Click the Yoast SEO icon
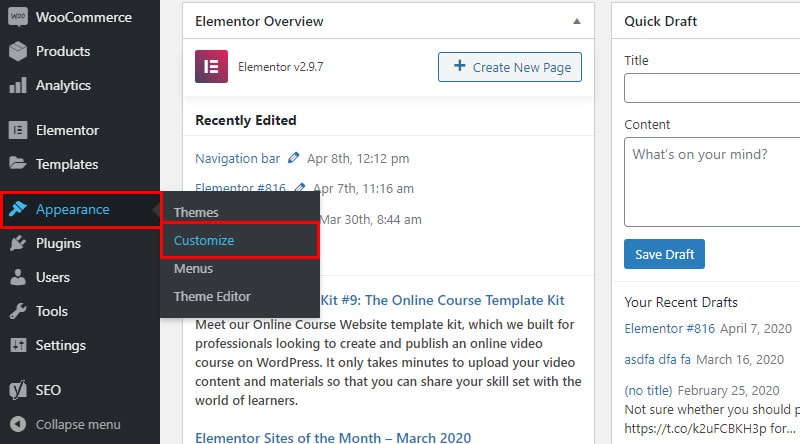 pyautogui.click(x=18, y=390)
